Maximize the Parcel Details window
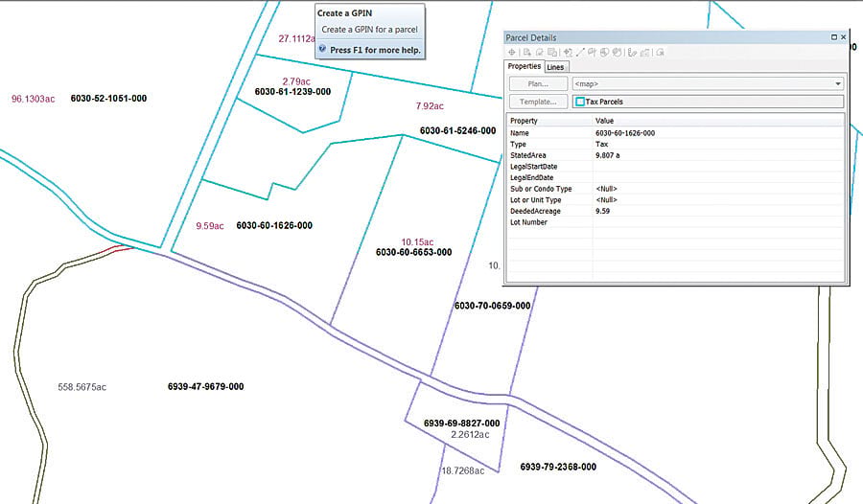This screenshot has height=504, width=863. [834, 37]
